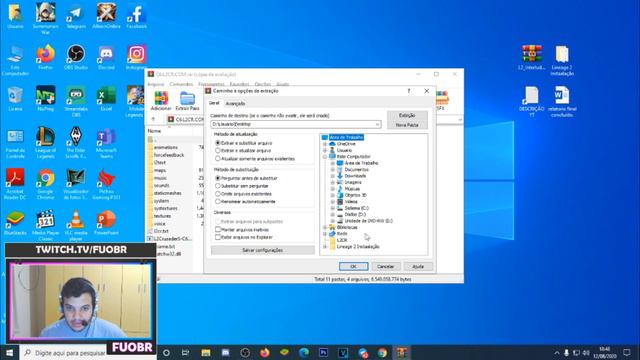The image size is (640, 360).
Task: Select the Dados (D:) drive in tree
Action: pos(355,214)
